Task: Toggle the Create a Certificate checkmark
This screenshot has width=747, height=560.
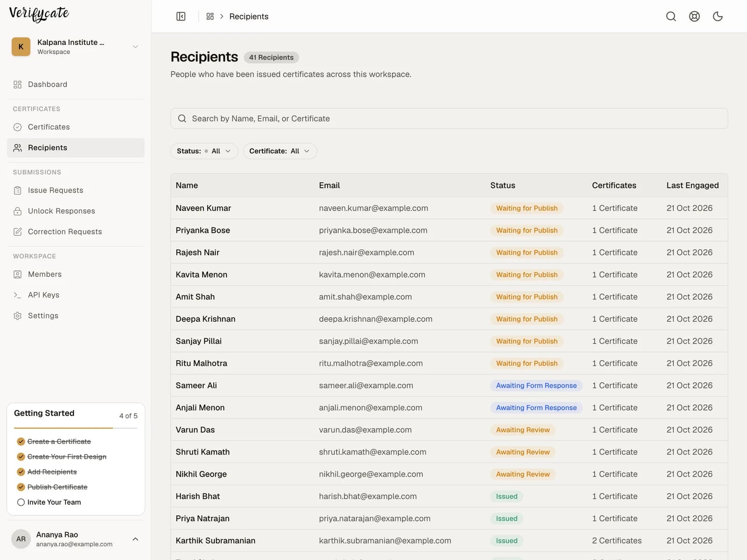Action: click(21, 441)
